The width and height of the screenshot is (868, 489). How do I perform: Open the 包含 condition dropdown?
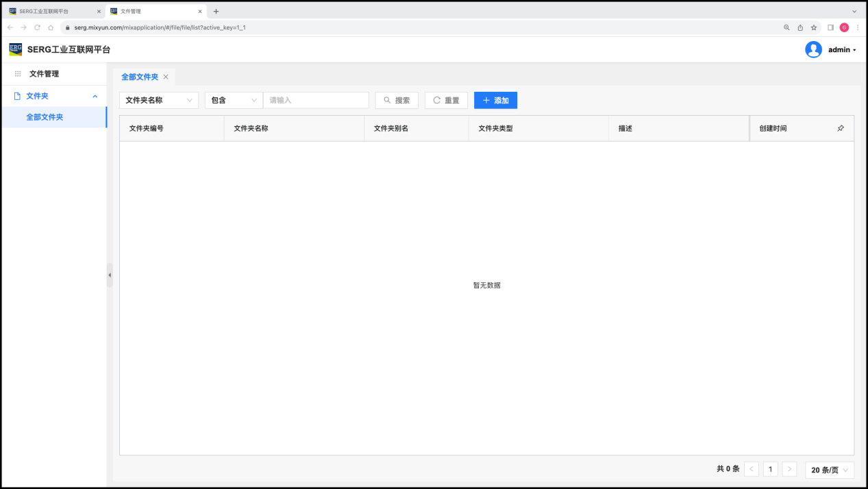234,100
